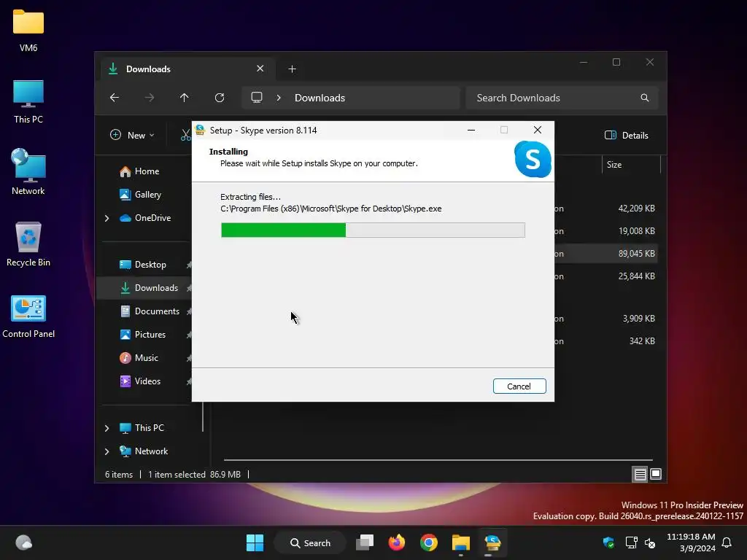Viewport: 747px width, 560px height.
Task: Click the Downloads breadcrumb in the address bar
Action: 320,98
